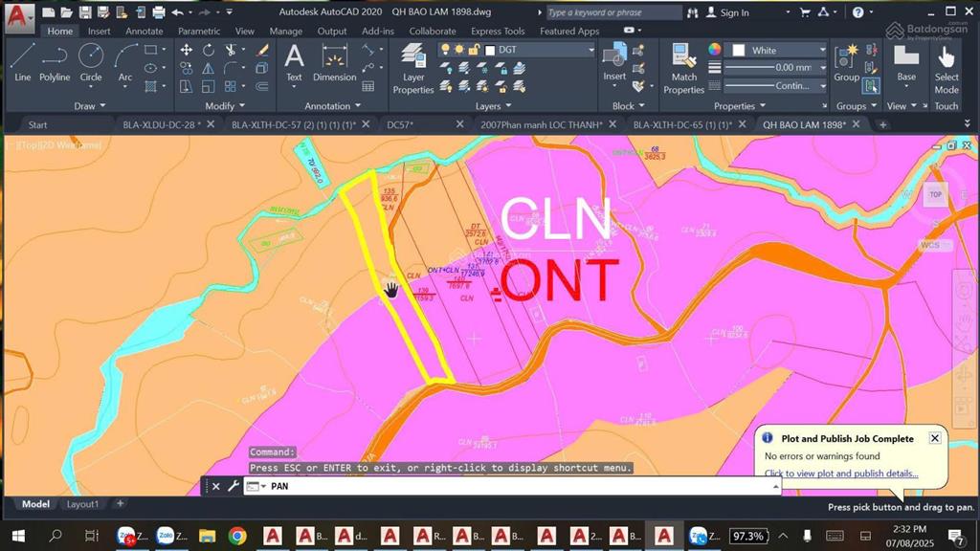Open the Express Tools ribbon tab
Image resolution: width=980 pixels, height=551 pixels.
pos(498,31)
